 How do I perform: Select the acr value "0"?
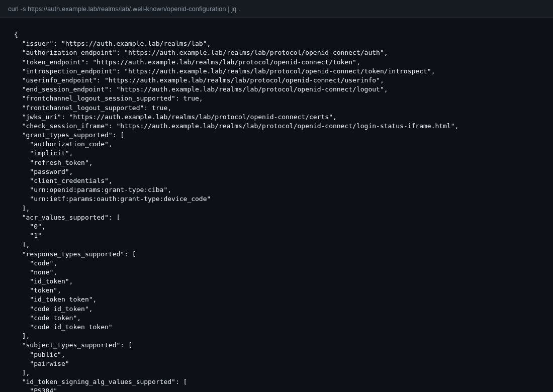36,226
